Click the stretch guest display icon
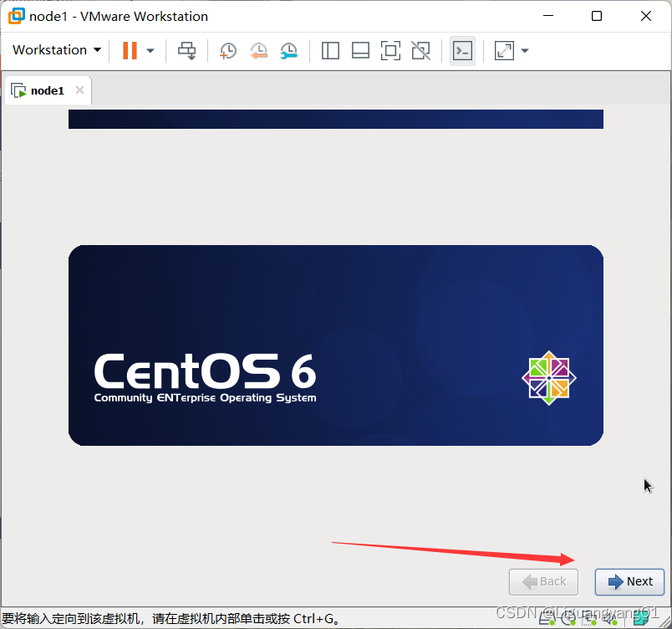The height and width of the screenshot is (629, 672). [x=504, y=50]
